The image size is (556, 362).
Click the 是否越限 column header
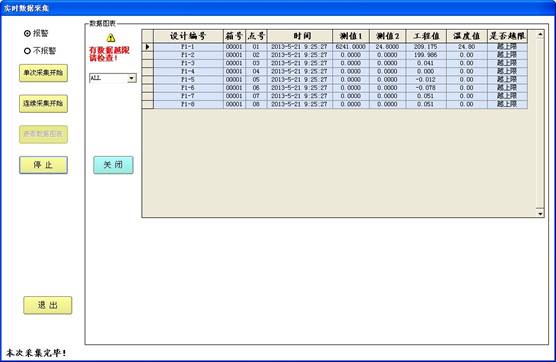click(x=507, y=36)
